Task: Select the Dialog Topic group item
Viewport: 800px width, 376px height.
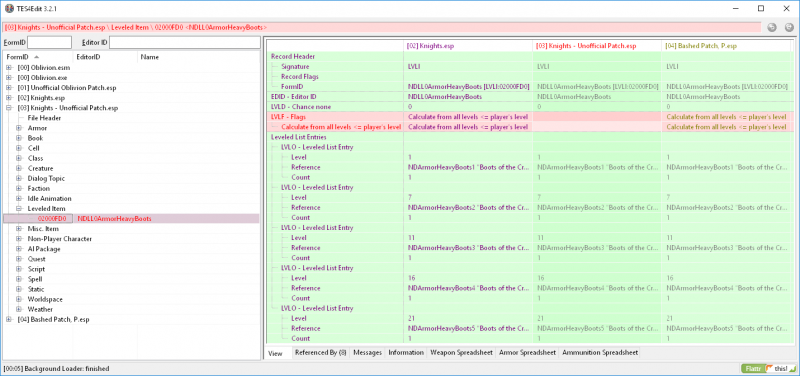Action: pyautogui.click(x=46, y=179)
